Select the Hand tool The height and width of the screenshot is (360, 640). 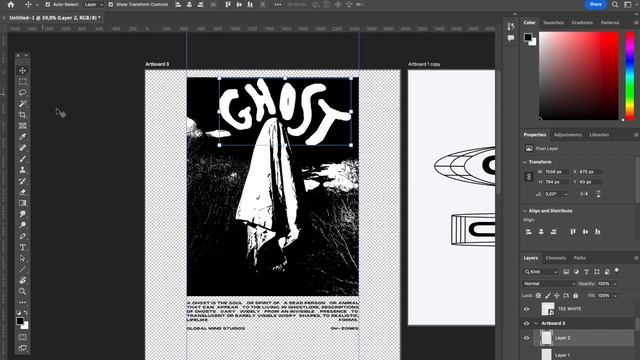point(22,280)
